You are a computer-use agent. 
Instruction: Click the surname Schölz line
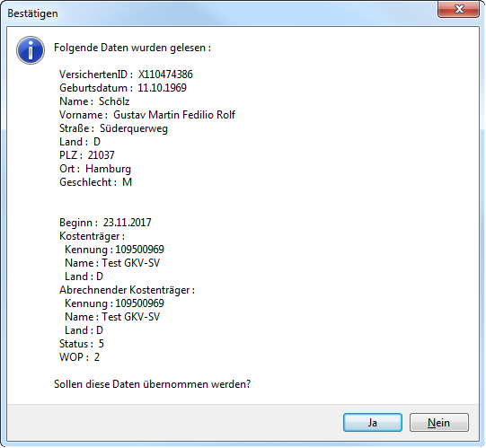(94, 101)
